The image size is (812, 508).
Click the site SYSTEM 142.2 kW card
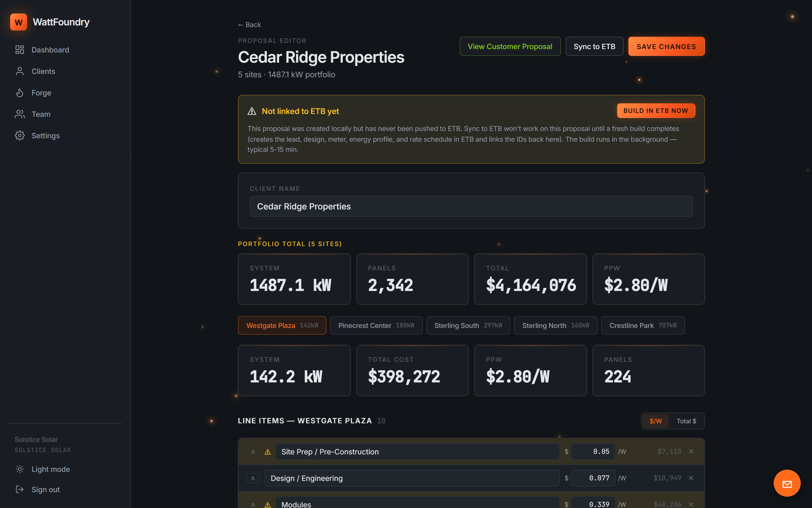[x=294, y=371]
